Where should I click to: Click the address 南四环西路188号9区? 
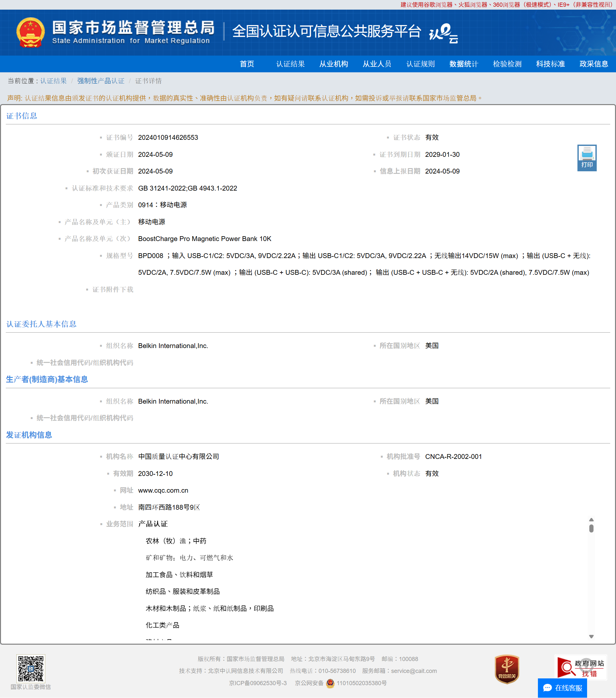point(169,507)
